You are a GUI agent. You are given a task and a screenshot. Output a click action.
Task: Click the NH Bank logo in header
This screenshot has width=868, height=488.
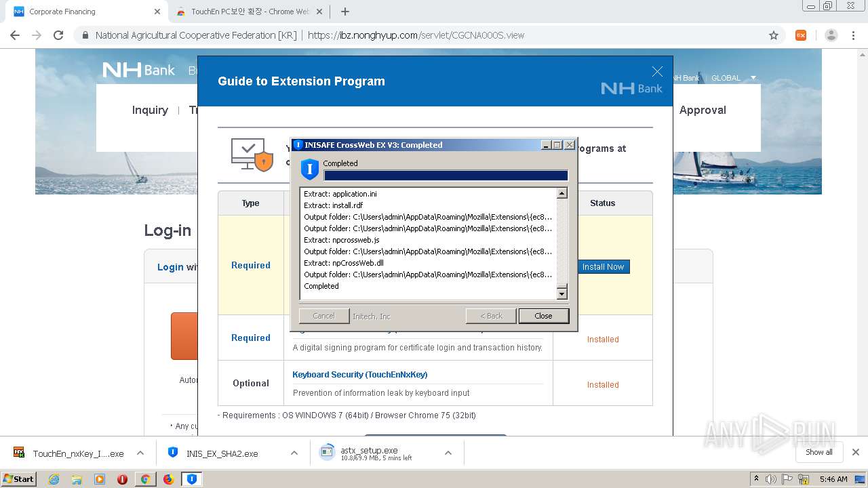(138, 70)
